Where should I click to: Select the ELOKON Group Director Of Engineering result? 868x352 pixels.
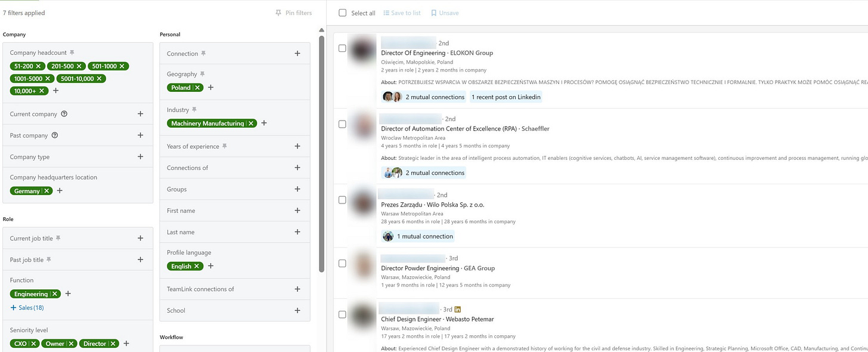(x=342, y=48)
